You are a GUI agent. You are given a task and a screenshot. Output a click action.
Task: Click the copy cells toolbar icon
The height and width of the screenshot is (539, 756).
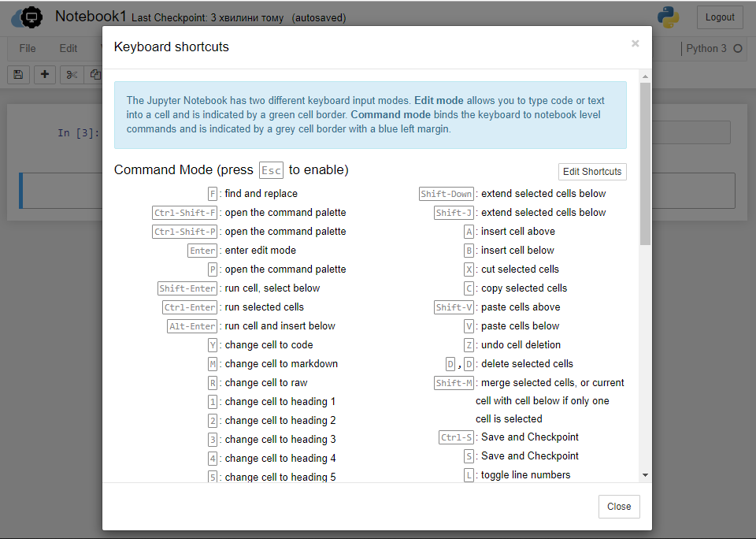click(94, 74)
